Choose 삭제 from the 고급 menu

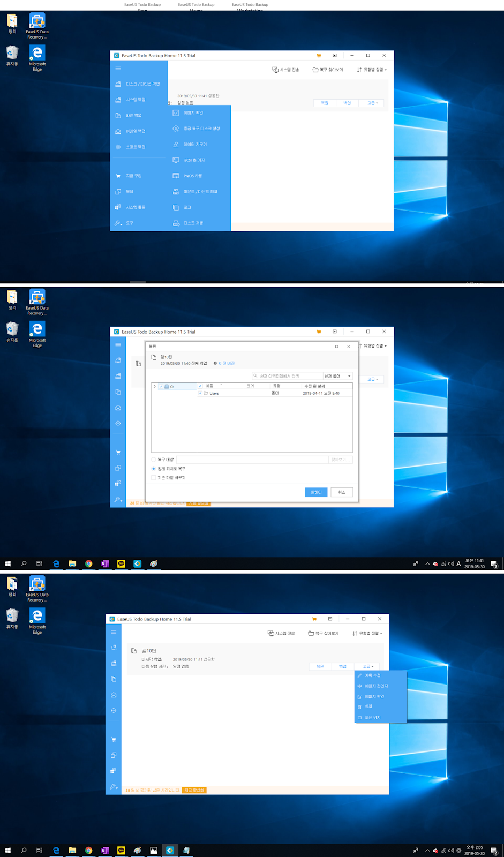click(x=368, y=706)
